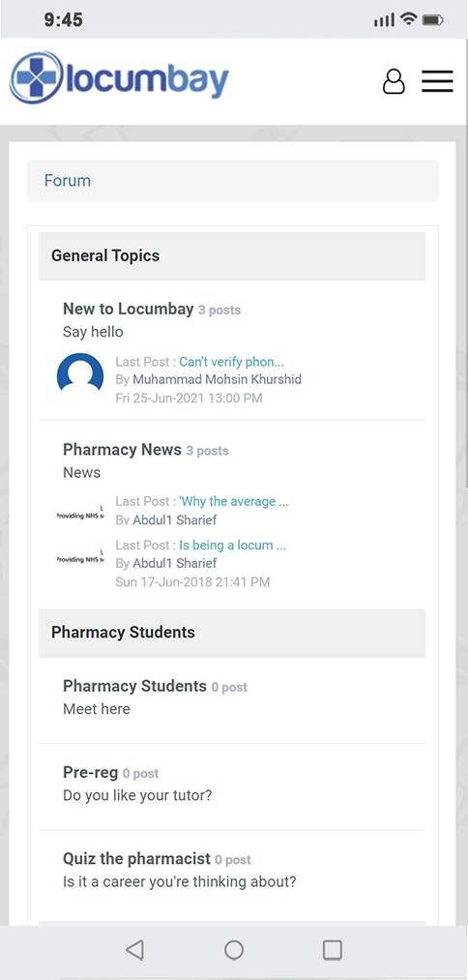Open last post "'Why the average ..."
Screen dimensions: 468x980
[x=234, y=501]
